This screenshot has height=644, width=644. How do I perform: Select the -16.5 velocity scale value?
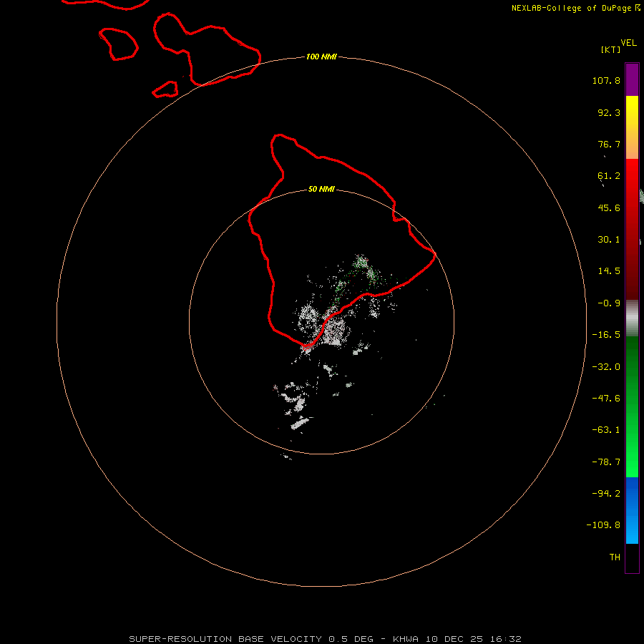[x=606, y=335]
